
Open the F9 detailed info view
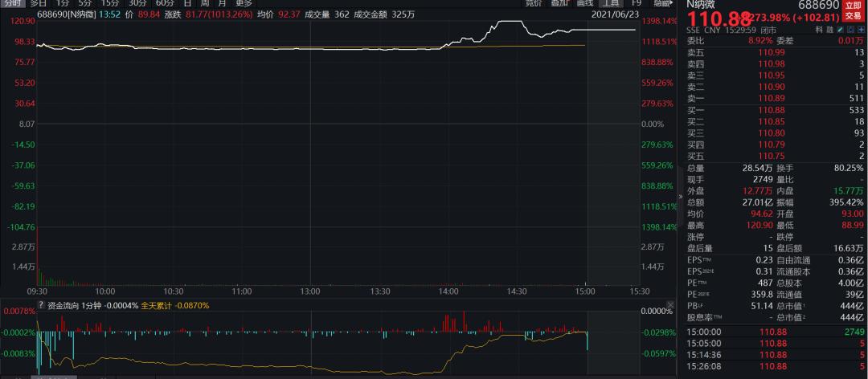(x=637, y=2)
